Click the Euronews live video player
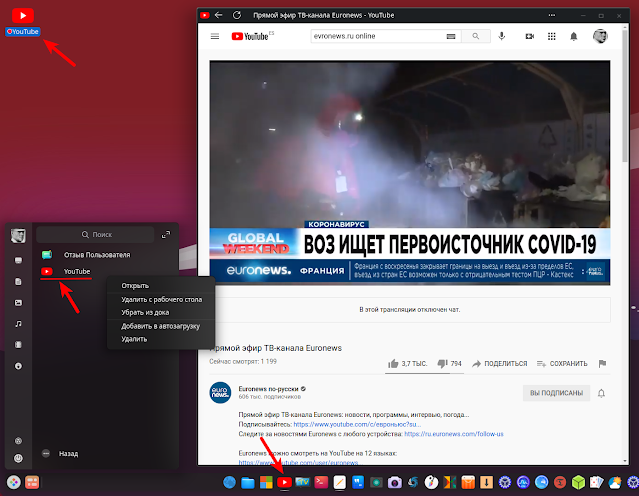The height and width of the screenshot is (496, 639). pos(410,172)
